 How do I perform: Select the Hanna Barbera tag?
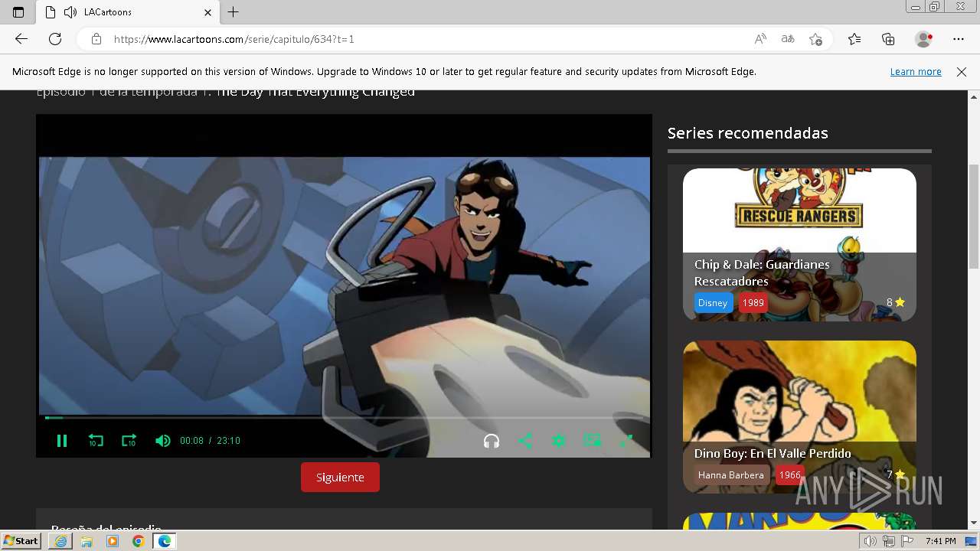pyautogui.click(x=731, y=475)
